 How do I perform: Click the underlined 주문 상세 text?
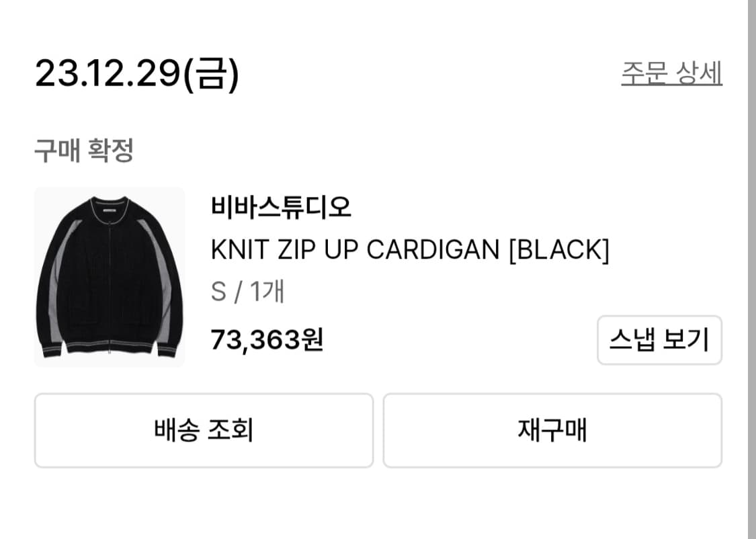tap(671, 73)
